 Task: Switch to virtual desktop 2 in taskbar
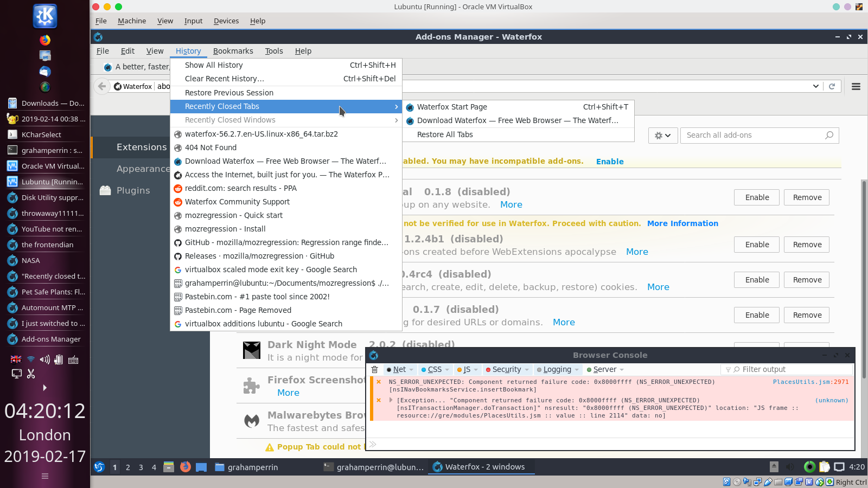[x=128, y=467]
